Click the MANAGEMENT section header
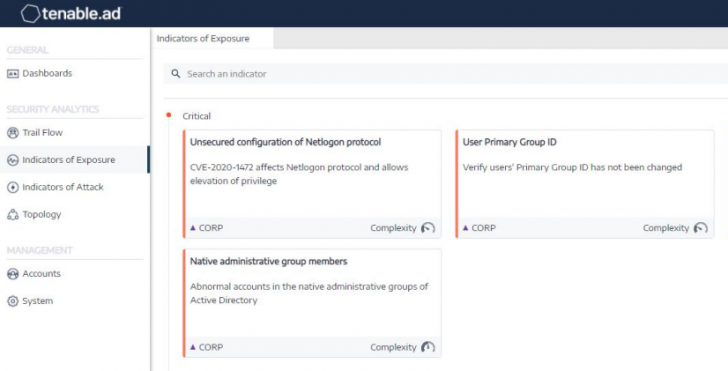This screenshot has height=371, width=728. point(39,251)
